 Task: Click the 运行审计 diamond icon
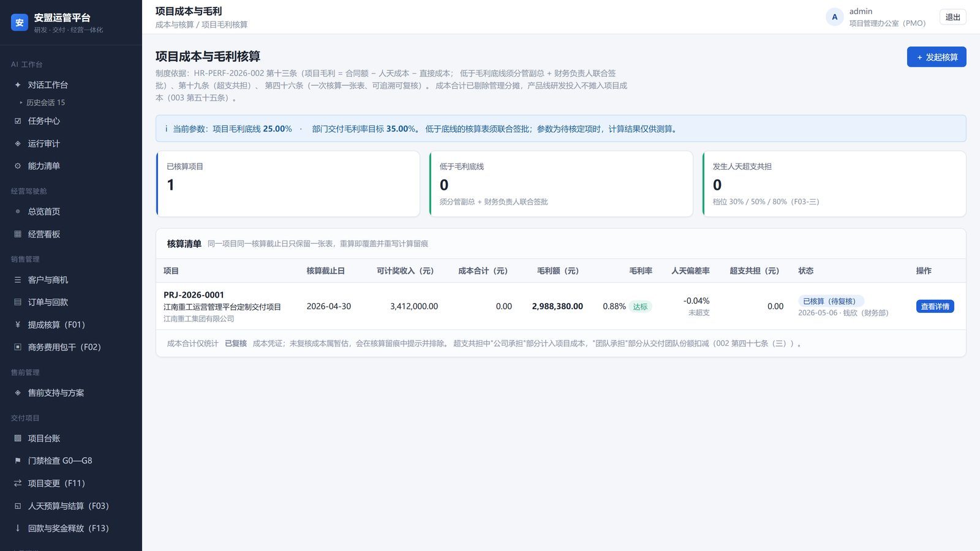[x=18, y=143]
